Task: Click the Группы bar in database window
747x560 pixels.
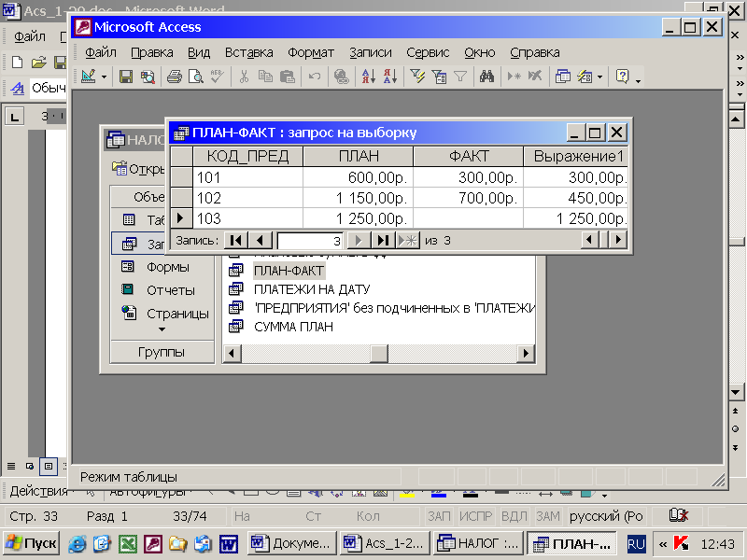Action: (162, 352)
